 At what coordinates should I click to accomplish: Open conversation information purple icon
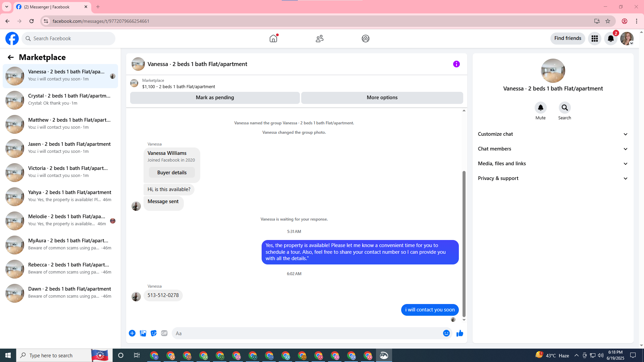point(457,64)
